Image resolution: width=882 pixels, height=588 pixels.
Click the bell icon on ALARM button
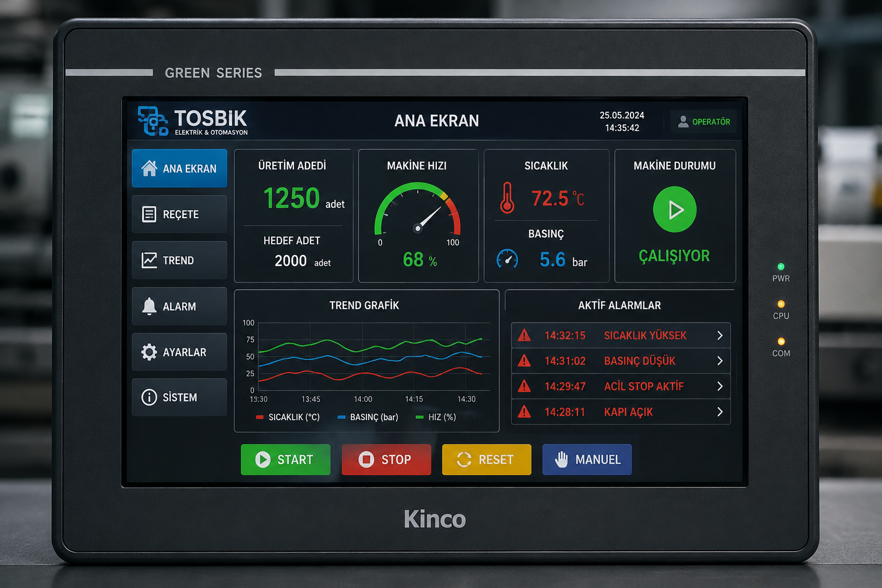(149, 306)
